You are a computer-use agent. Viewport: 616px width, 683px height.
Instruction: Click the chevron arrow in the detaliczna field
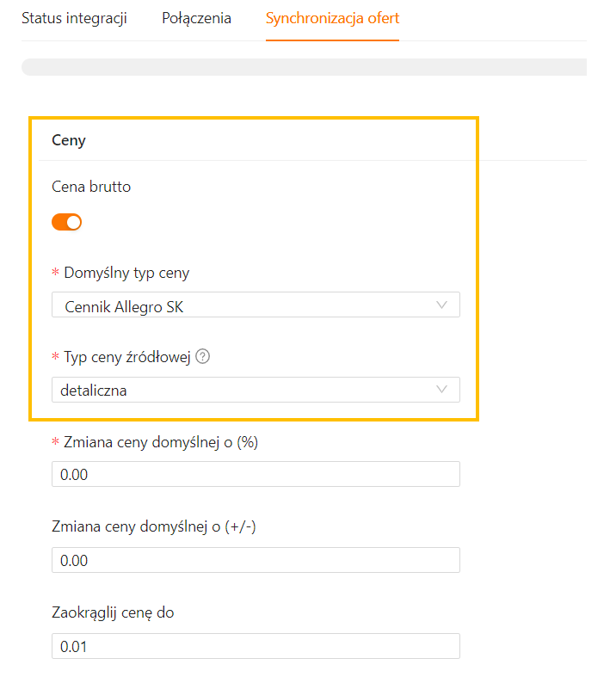pyautogui.click(x=442, y=390)
